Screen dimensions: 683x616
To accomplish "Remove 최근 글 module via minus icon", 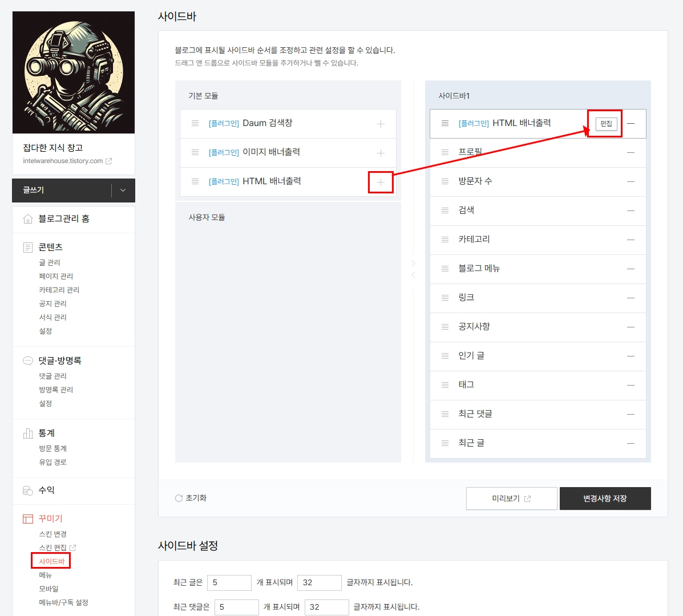I will tap(631, 443).
